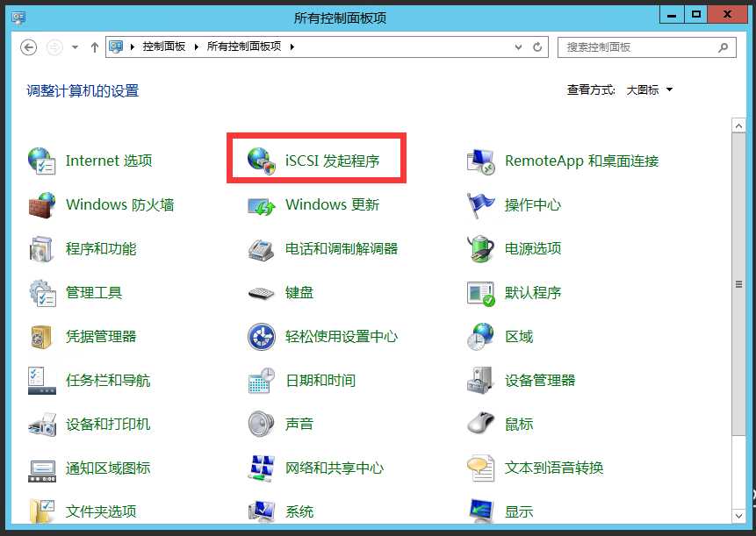The height and width of the screenshot is (536, 756).
Task: Open the 通知区域图标 icon
Action: coord(42,470)
